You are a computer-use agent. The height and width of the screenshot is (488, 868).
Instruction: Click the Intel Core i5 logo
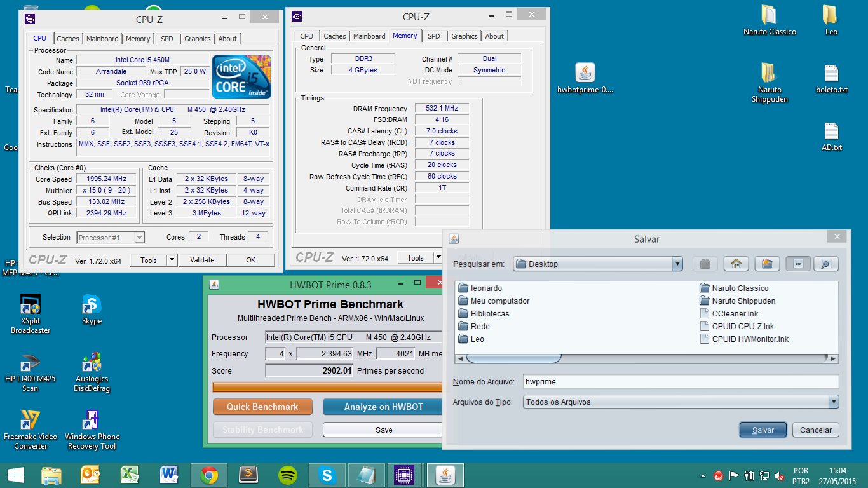click(241, 77)
